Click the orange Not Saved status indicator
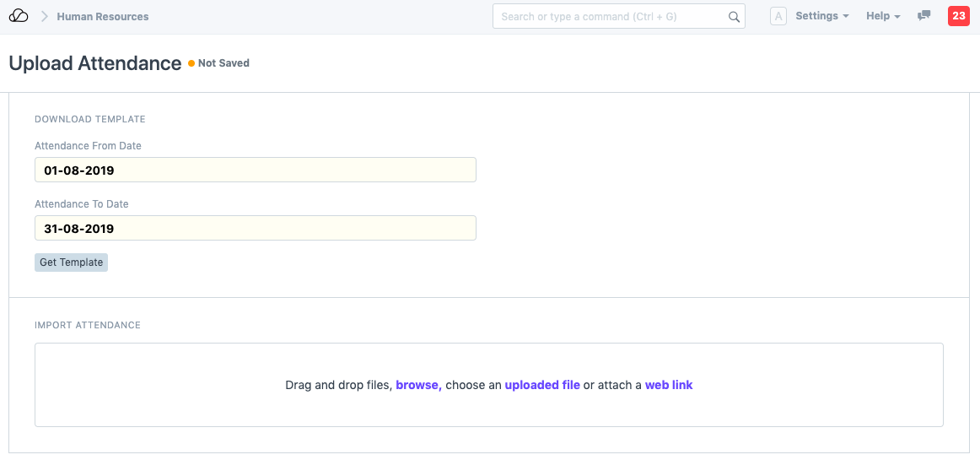The width and height of the screenshot is (980, 460). pyautogui.click(x=191, y=63)
